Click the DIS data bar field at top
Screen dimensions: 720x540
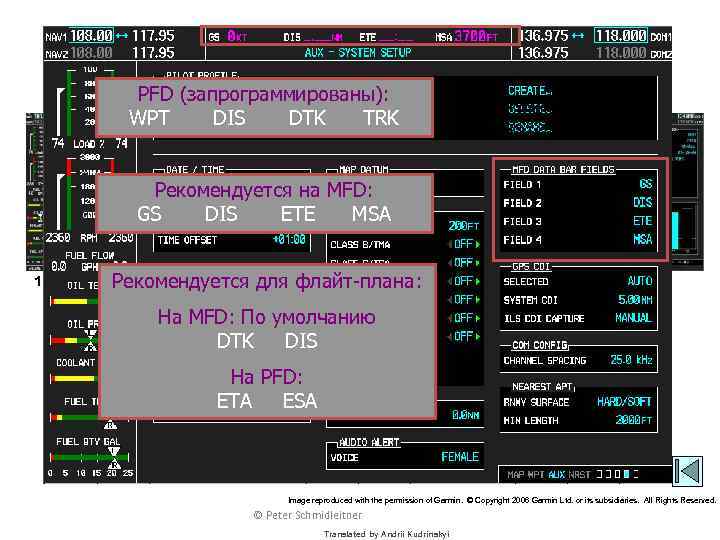tap(314, 37)
